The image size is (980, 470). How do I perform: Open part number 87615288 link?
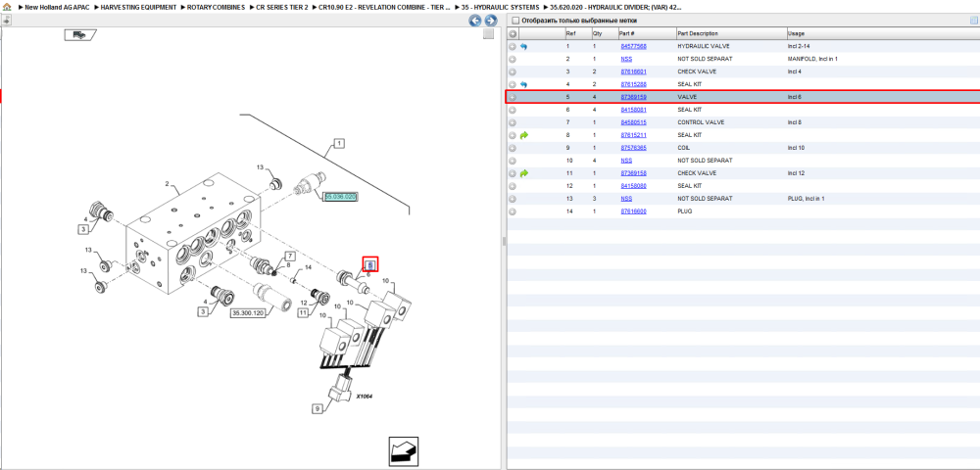coord(633,84)
